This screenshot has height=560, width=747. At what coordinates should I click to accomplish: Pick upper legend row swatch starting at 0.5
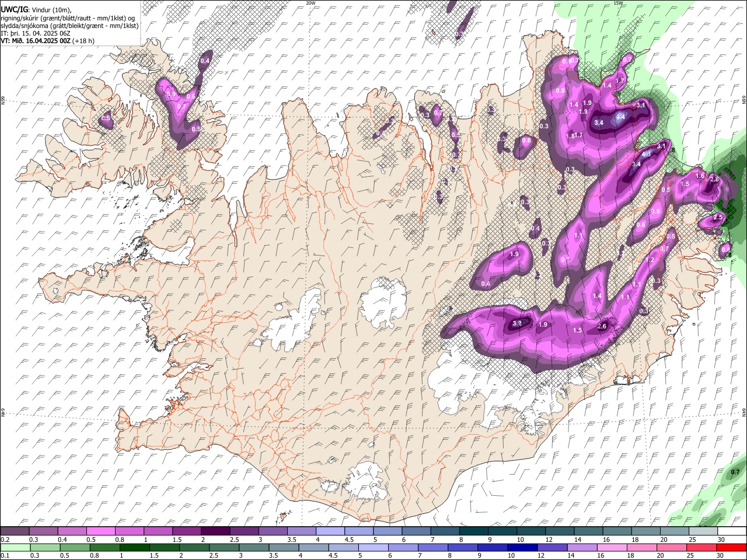click(100, 531)
